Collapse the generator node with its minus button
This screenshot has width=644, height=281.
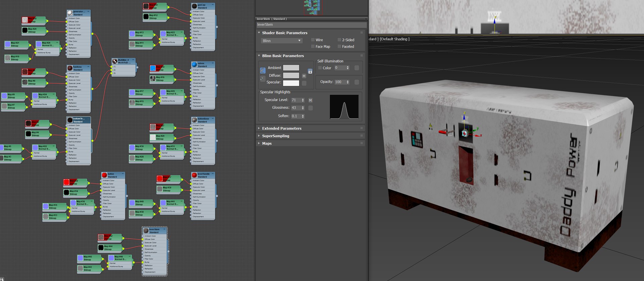pos(89,11)
